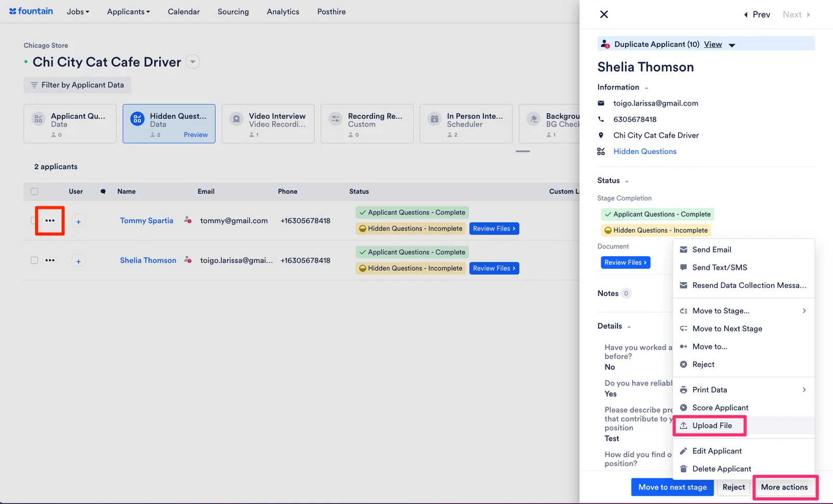Go to the previous applicant with Prev
Image resolution: width=833 pixels, height=504 pixels.
pos(757,15)
